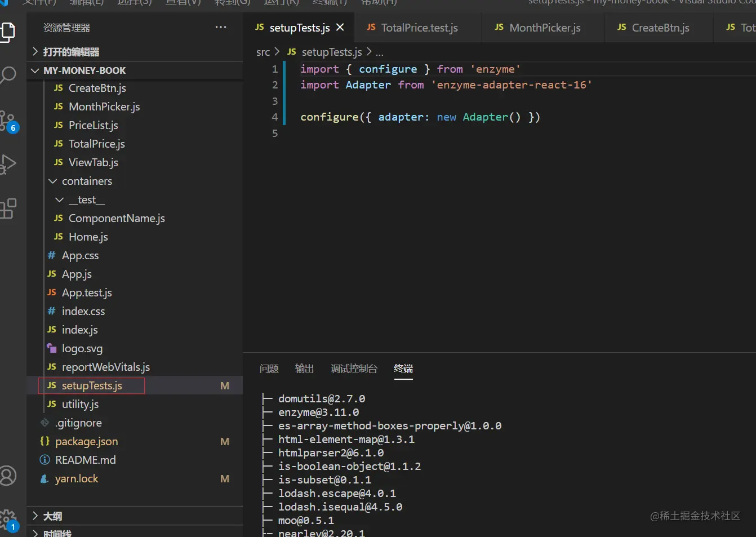Viewport: 756px width, 537px height.
Task: Collapse the MY-MONEY-BOOK project folder
Action: tap(85, 70)
